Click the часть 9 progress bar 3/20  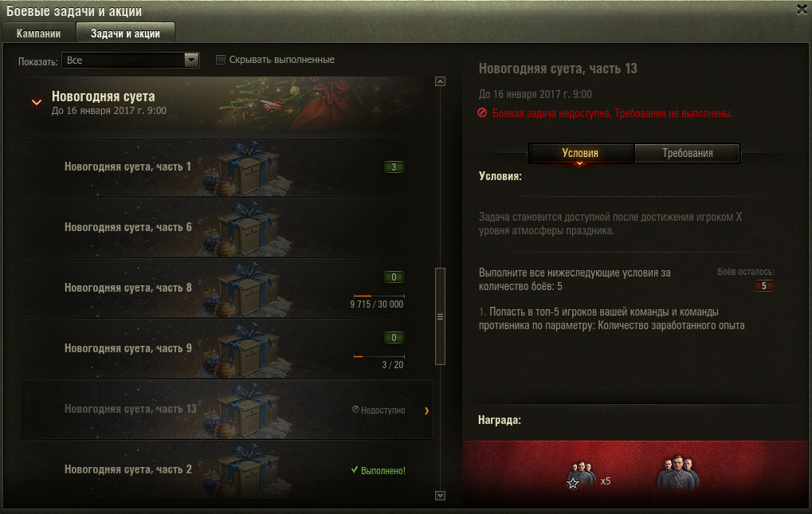click(379, 357)
